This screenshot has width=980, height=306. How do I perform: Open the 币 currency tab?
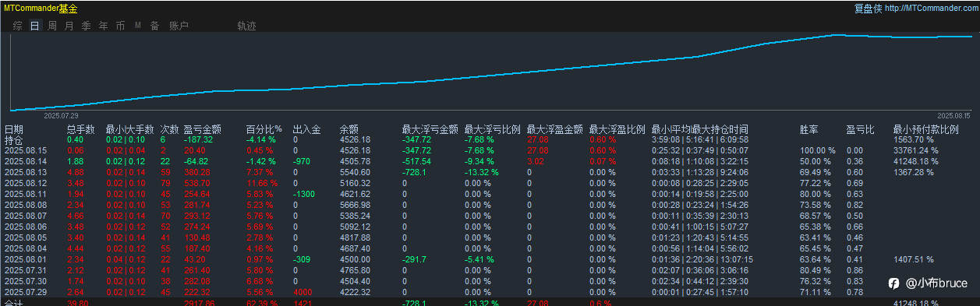coord(120,26)
